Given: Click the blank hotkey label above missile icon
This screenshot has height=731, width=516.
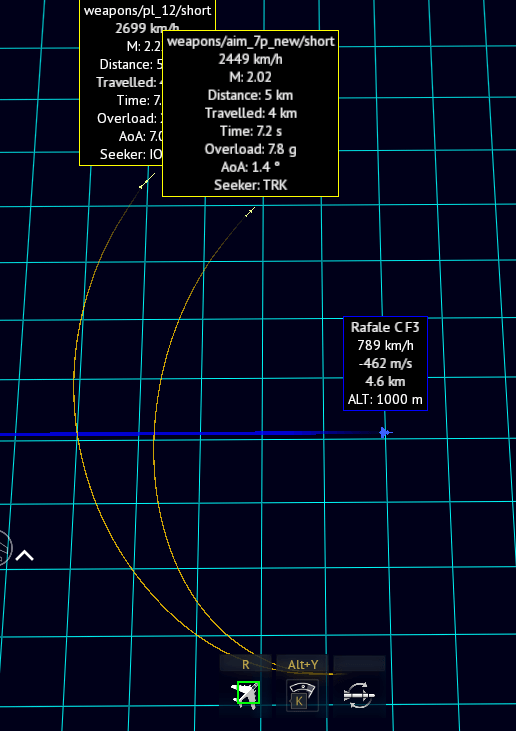Looking at the screenshot, I should 359,664.
